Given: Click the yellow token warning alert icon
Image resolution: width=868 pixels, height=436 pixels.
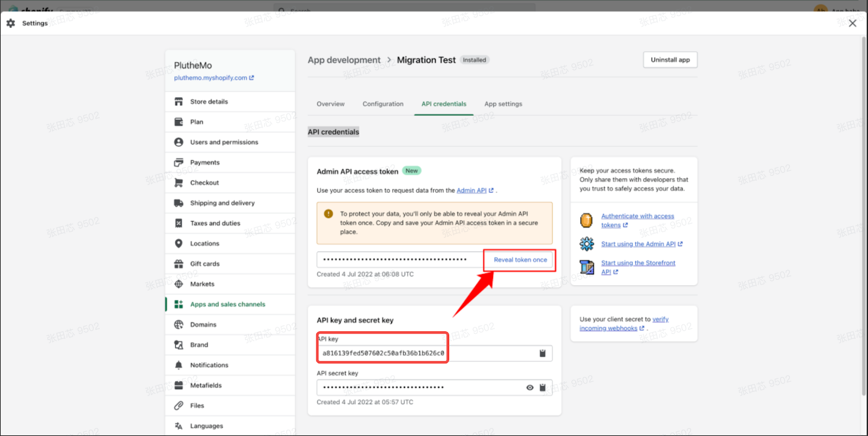Looking at the screenshot, I should coord(328,214).
